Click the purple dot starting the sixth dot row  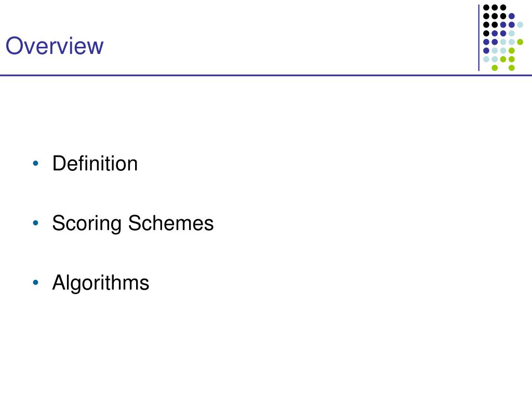(x=486, y=50)
